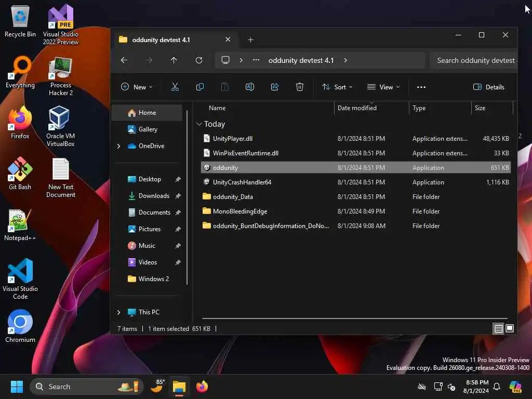Open Desktop in quick access
Image resolution: width=532 pixels, height=399 pixels.
(150, 179)
